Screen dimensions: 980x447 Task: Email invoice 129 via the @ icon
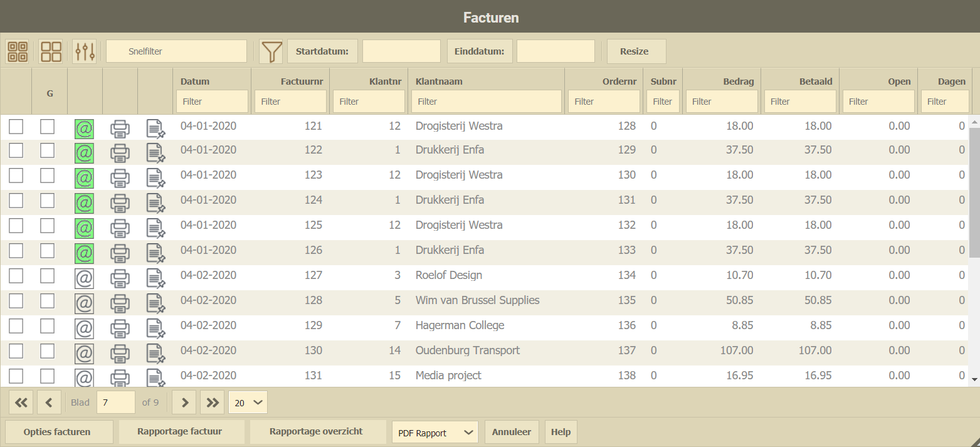84,328
